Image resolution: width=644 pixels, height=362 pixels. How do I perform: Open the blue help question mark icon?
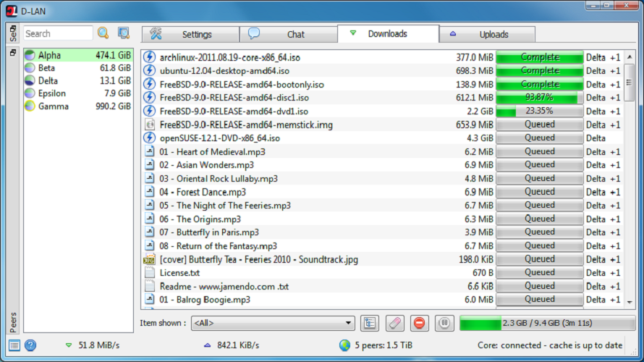point(30,345)
